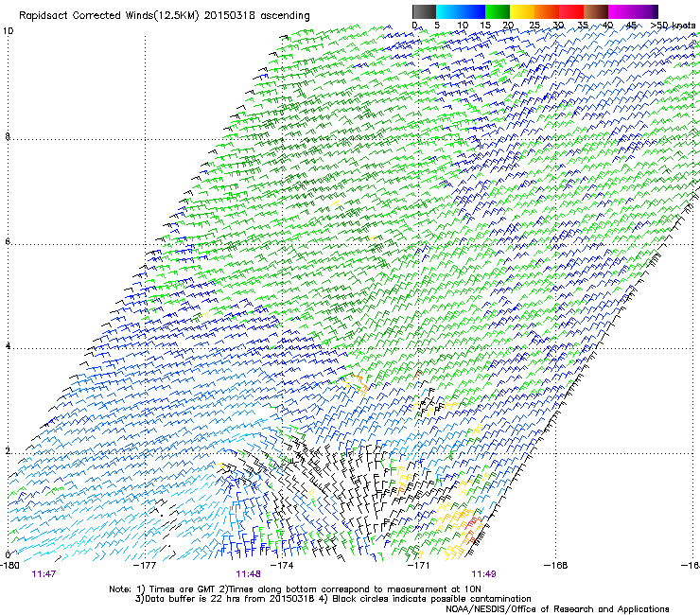Click the longitude label '-171'
The image size is (700, 615).
[419, 566]
